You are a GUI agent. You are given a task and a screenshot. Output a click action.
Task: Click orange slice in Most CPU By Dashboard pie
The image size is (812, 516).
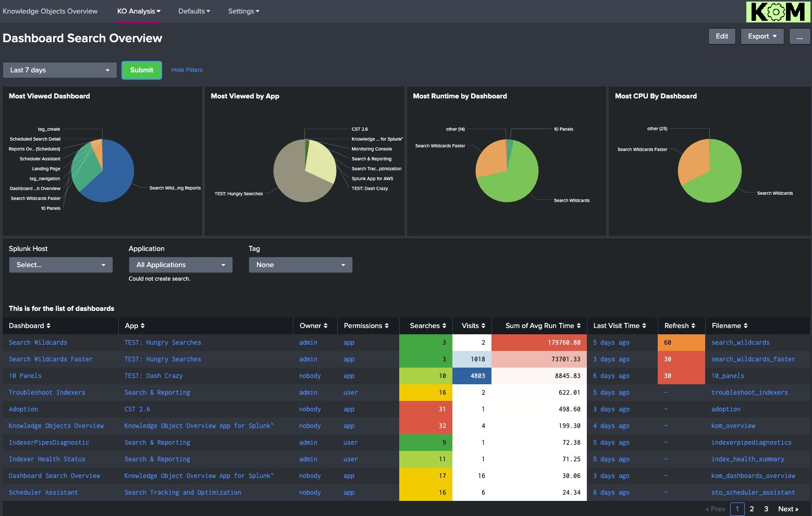tap(693, 161)
